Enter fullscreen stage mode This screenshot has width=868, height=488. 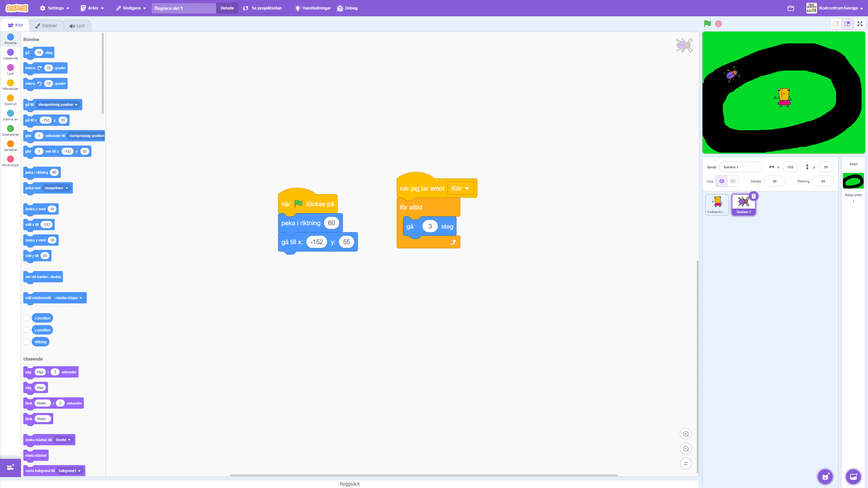coord(860,24)
